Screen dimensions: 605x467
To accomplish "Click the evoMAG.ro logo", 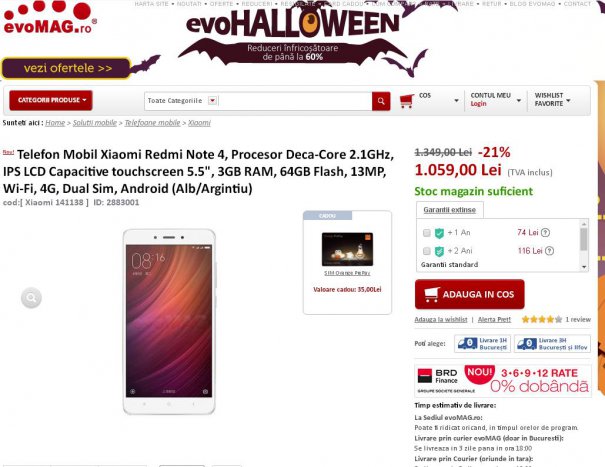I will (x=50, y=18).
